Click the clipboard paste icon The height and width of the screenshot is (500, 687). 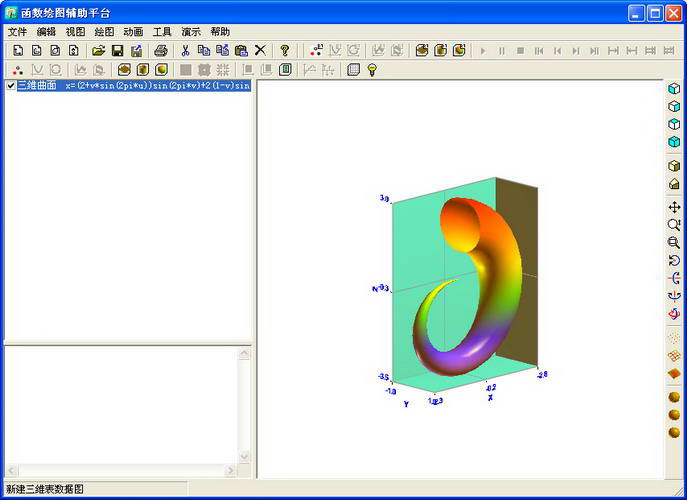click(241, 50)
